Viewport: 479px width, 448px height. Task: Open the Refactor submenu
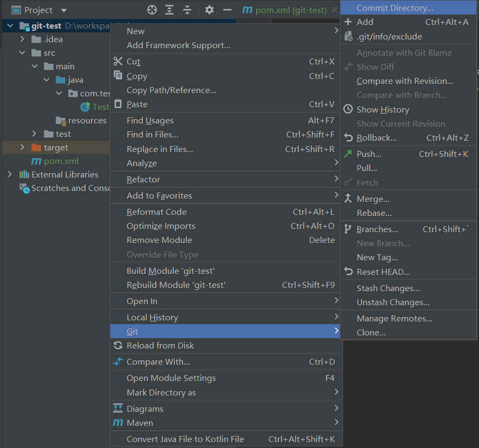click(225, 179)
